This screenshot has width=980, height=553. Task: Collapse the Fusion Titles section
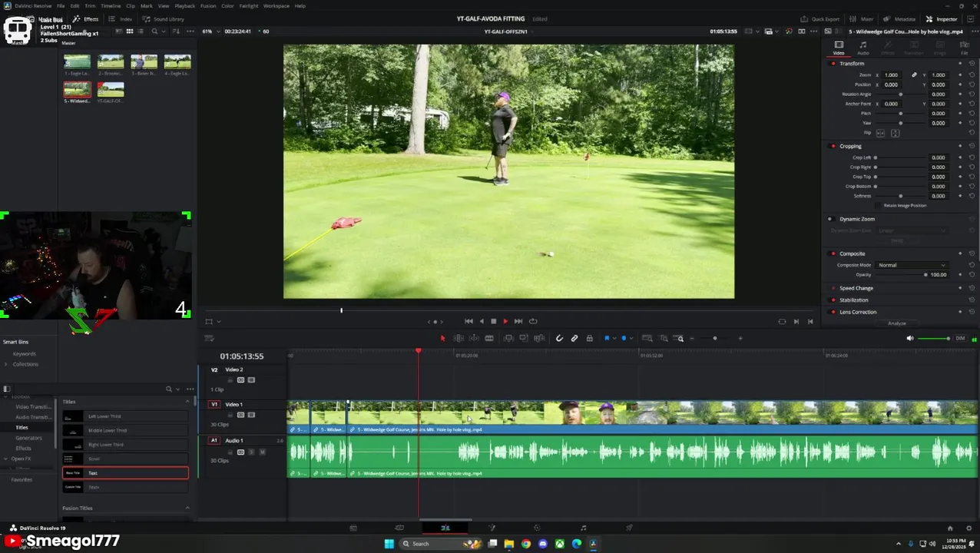(187, 508)
